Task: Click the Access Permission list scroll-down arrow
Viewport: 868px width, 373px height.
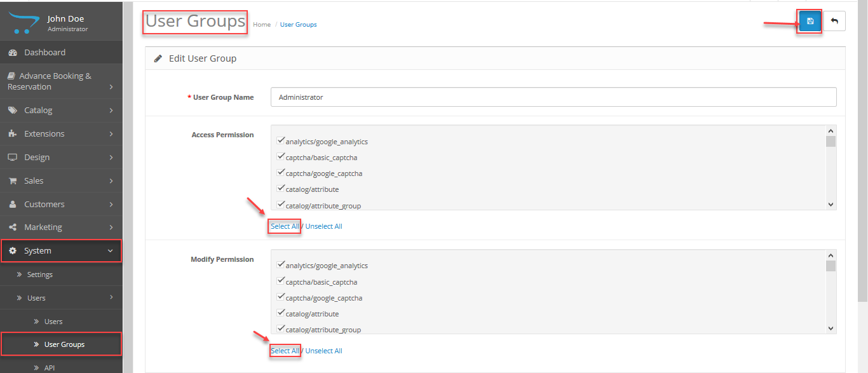Action: pyautogui.click(x=831, y=205)
